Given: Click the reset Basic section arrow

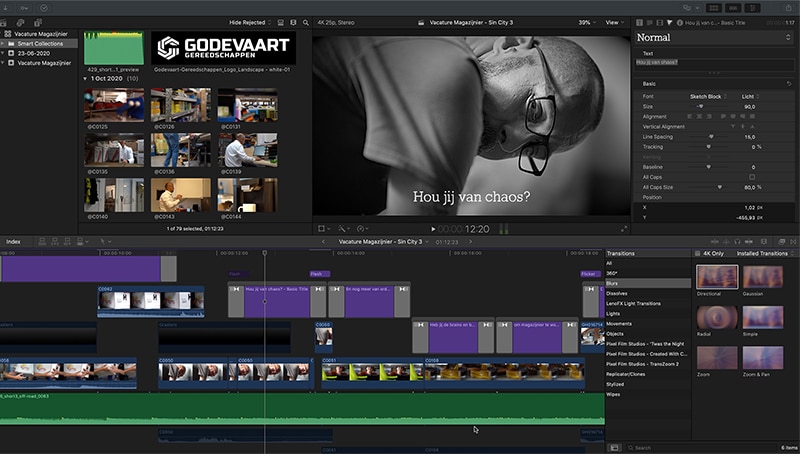Looking at the screenshot, I should [x=789, y=83].
